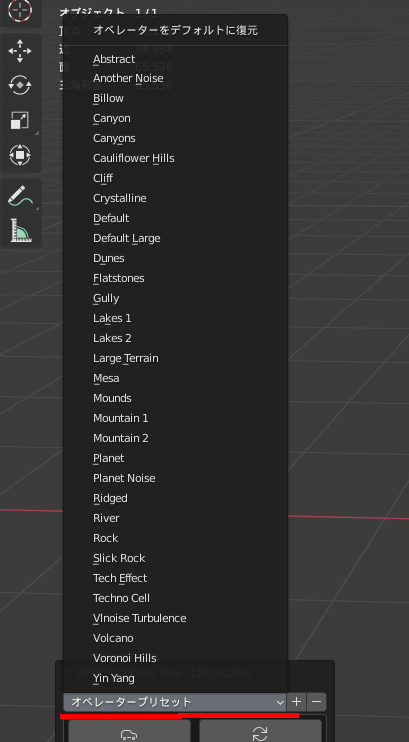Select the Rock preset

pos(175,538)
